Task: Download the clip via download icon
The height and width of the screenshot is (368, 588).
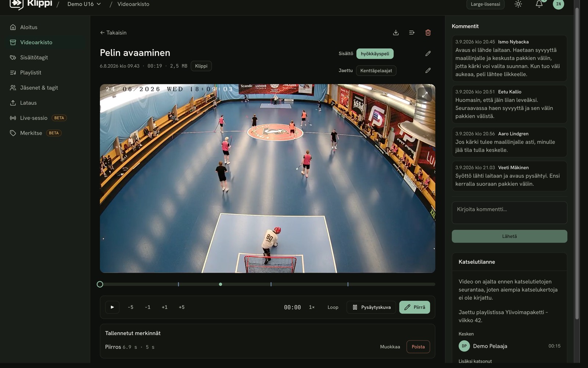Action: tap(396, 32)
